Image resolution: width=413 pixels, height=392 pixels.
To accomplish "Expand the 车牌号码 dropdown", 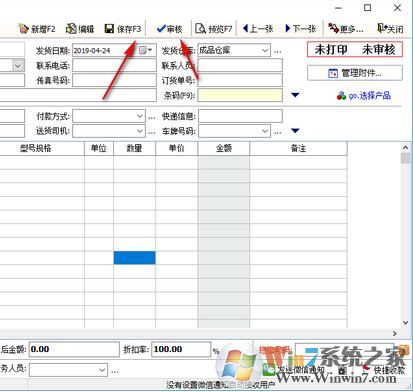I will (265, 131).
